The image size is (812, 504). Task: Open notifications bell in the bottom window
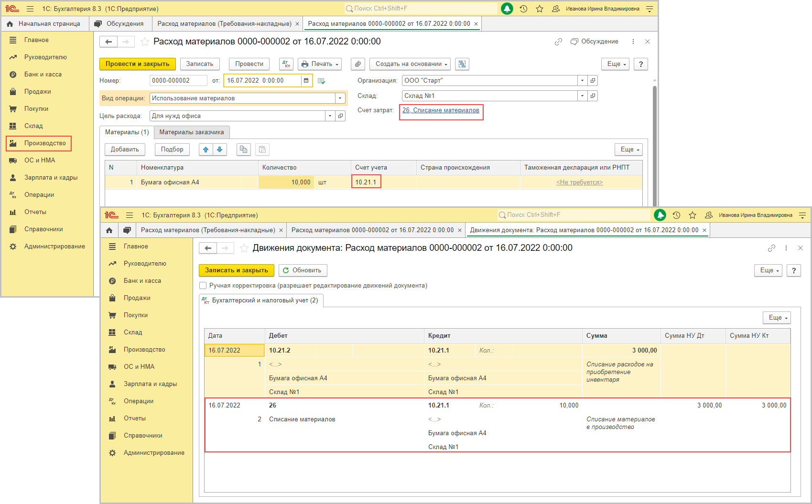coord(660,215)
